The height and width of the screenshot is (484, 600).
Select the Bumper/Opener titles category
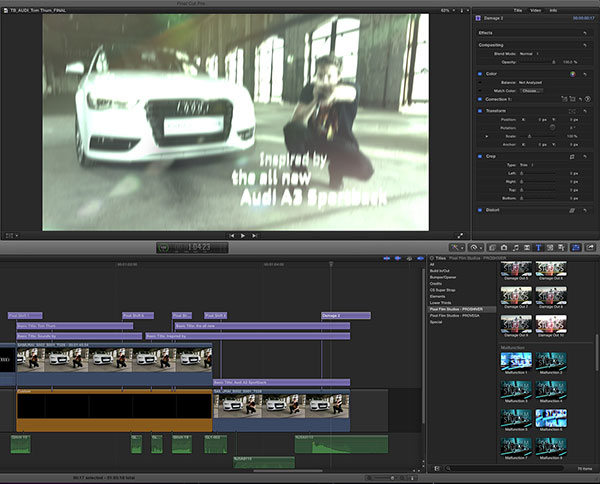(x=443, y=277)
